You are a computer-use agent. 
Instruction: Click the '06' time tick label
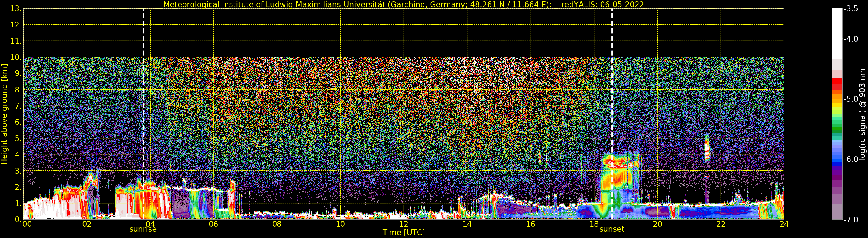point(214,224)
